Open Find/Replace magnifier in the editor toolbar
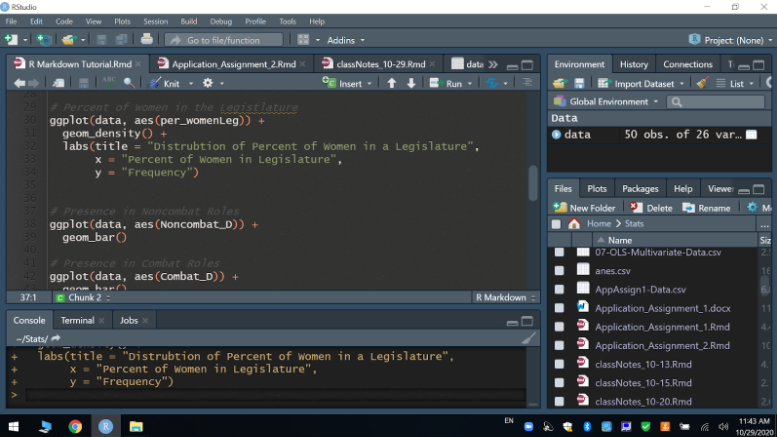The image size is (777, 437). pos(129,83)
